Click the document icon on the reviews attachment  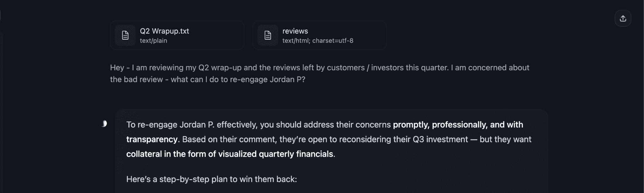[268, 35]
